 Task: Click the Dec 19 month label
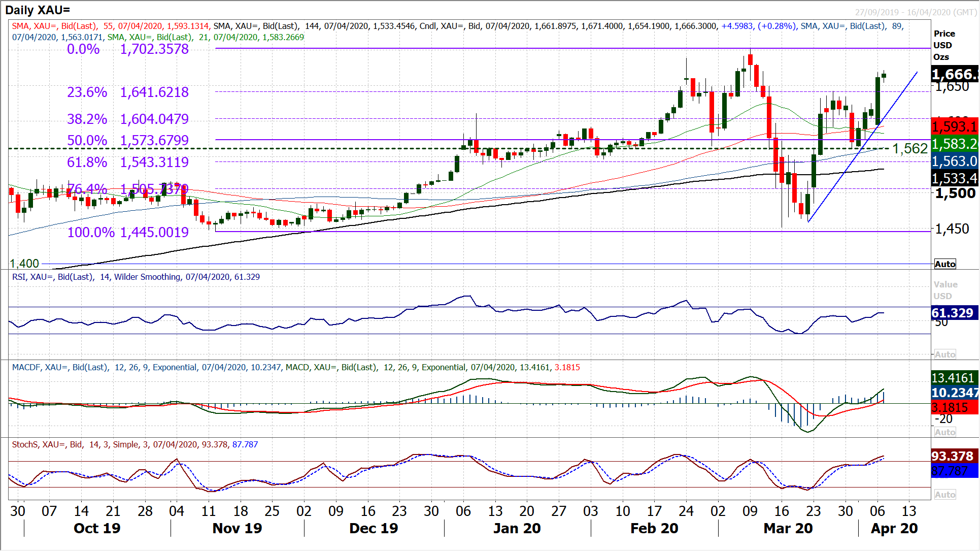click(x=374, y=529)
